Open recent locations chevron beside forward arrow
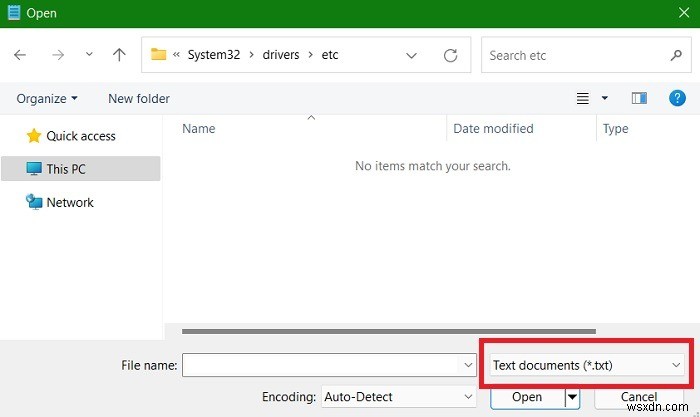Image resolution: width=700 pixels, height=417 pixels. (89, 54)
